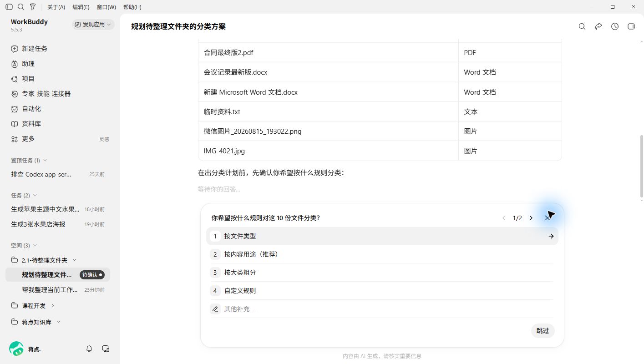Go to the previous question arrow

tap(504, 218)
